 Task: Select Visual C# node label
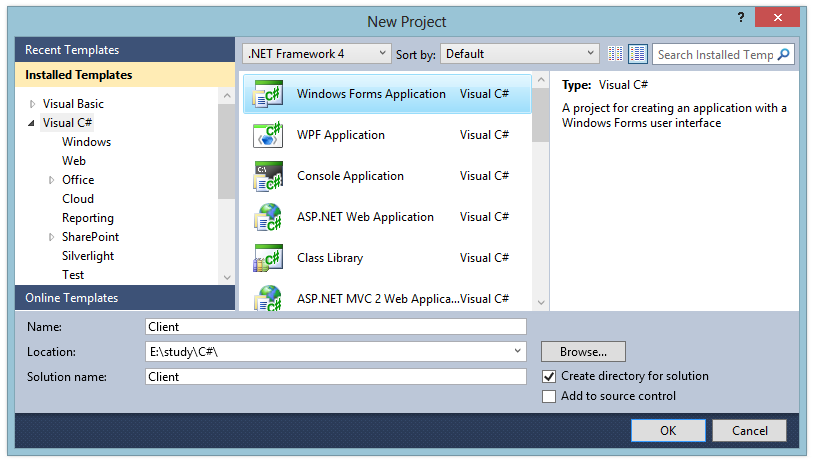coord(67,123)
